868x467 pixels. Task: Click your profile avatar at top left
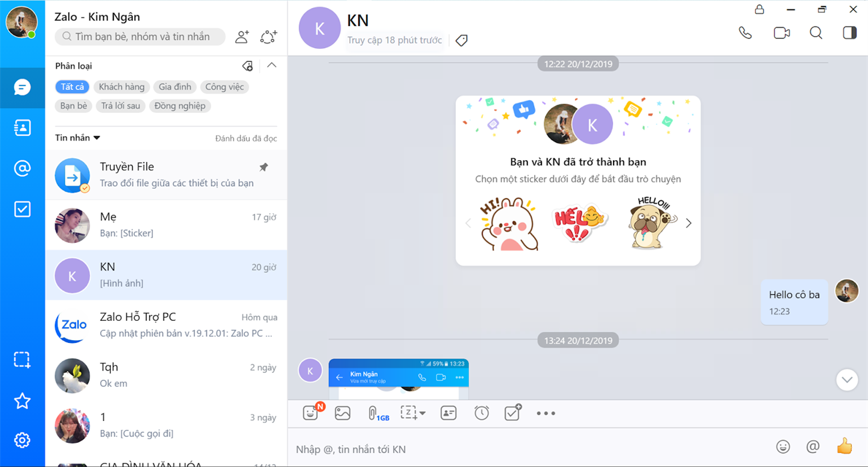(21, 22)
